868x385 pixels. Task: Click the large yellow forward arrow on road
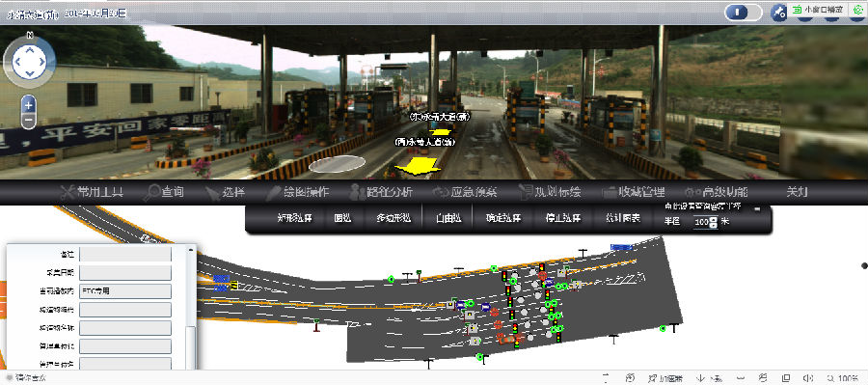click(417, 166)
